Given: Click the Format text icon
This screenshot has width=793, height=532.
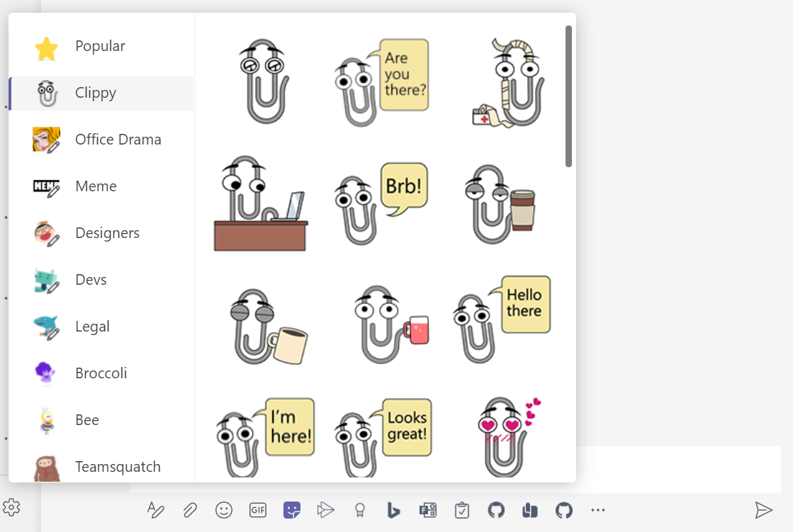Looking at the screenshot, I should click(x=155, y=509).
